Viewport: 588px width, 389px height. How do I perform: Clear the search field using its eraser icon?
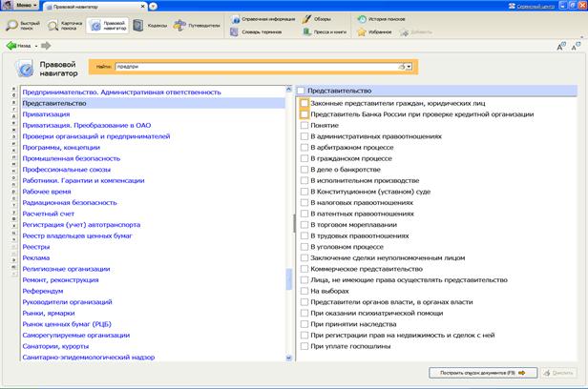pyautogui.click(x=402, y=67)
